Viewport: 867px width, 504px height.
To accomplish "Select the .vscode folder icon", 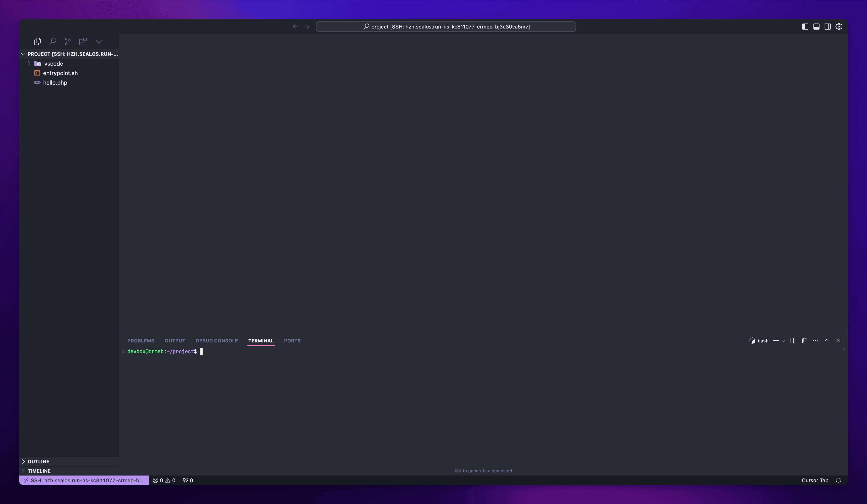I will 37,64.
